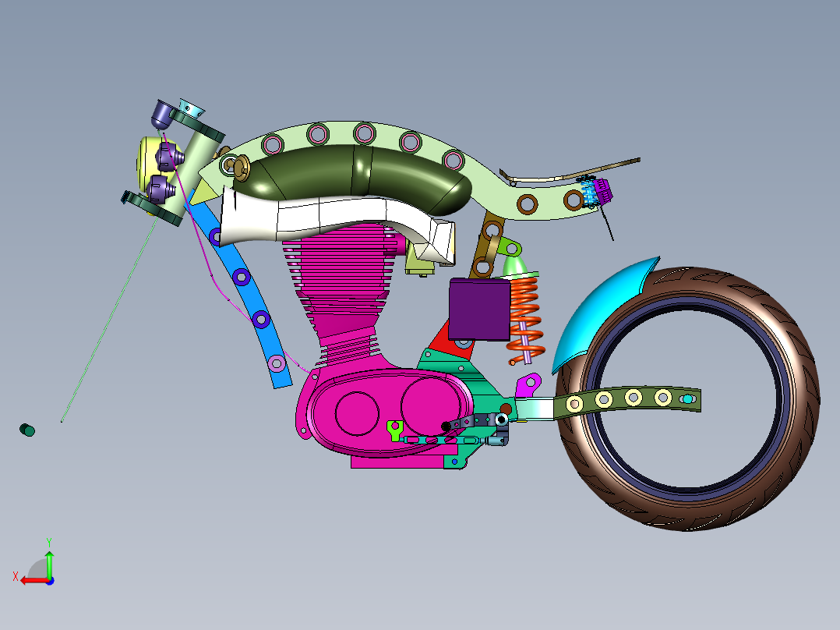Pick the pink mounting hole on blue downtube
This screenshot has height=630, width=840.
[277, 363]
